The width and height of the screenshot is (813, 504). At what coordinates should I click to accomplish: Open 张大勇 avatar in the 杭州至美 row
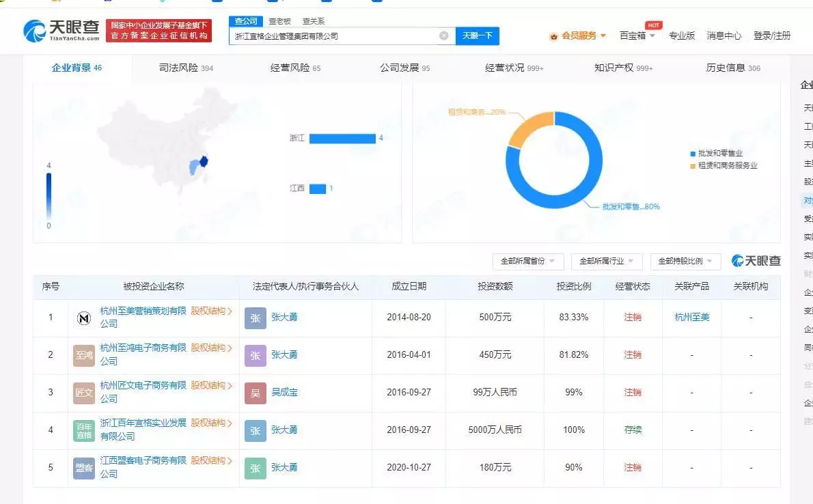[256, 318]
